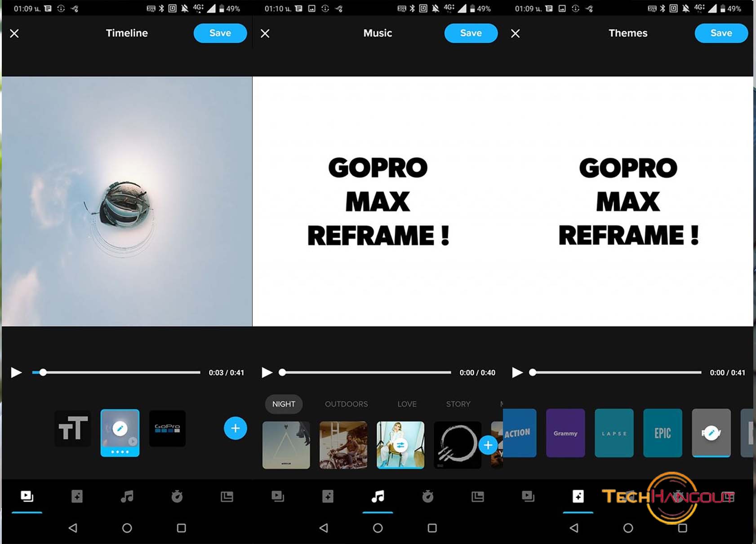The height and width of the screenshot is (544, 756).
Task: Add a clip with Timeline plus button
Action: (x=236, y=428)
